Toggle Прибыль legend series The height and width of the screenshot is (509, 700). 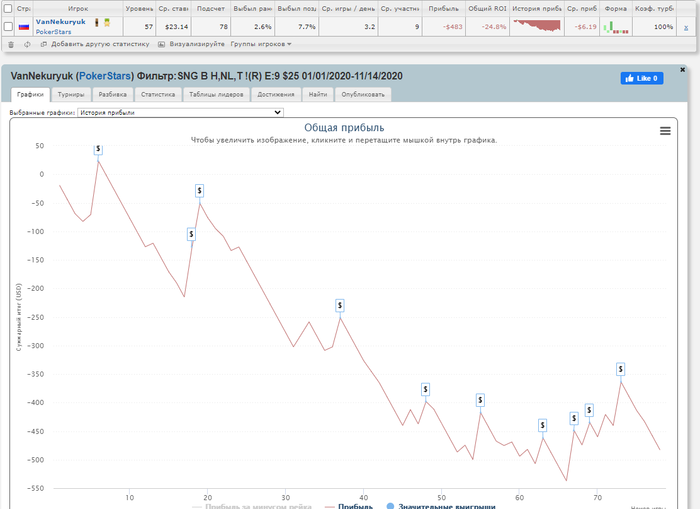[349, 506]
